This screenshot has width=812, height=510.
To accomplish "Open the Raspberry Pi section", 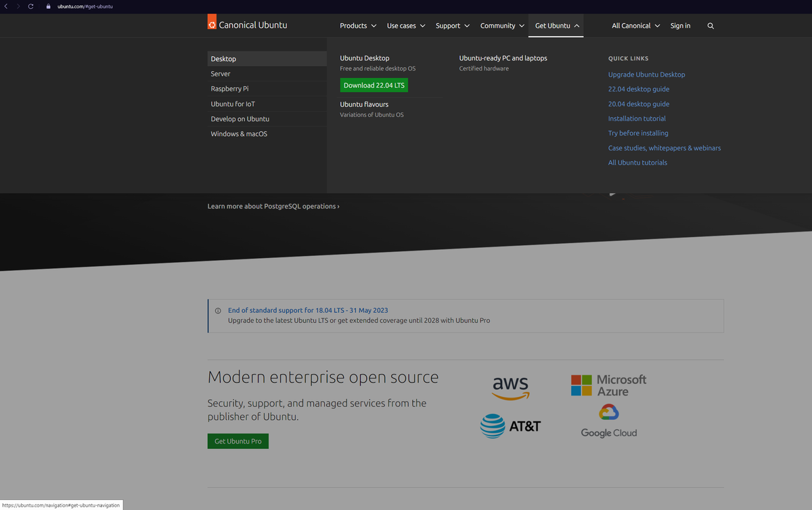I will 266,88.
